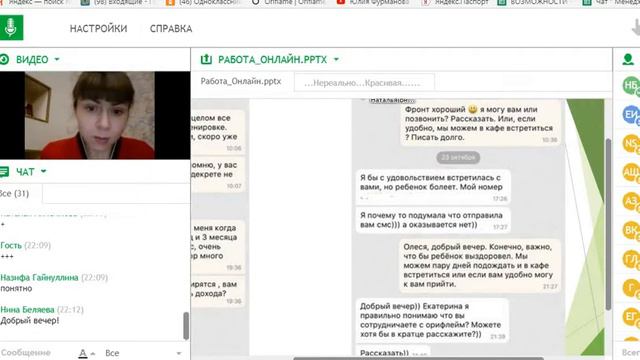Image resolution: width=640 pixels, height=360 pixels.
Task: Click the АЗ participant avatar
Action: click(x=631, y=201)
